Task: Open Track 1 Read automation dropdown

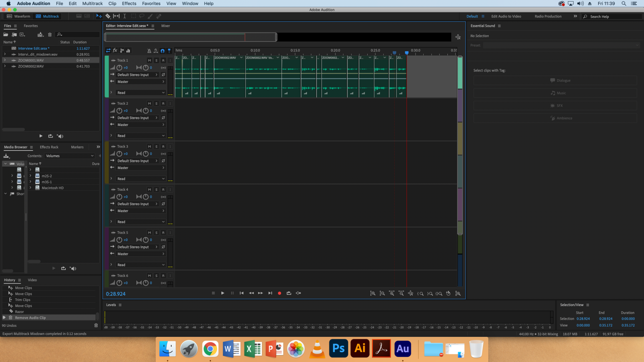Action: click(141, 93)
